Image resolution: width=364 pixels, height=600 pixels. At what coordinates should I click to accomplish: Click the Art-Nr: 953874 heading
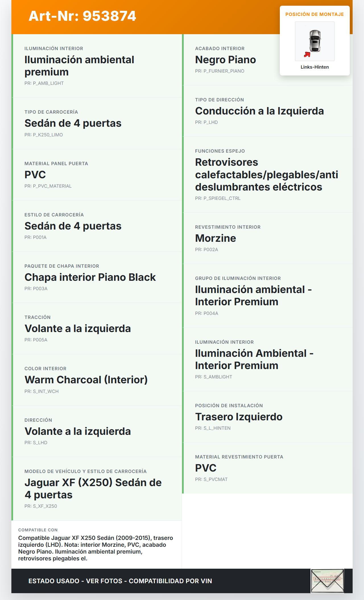coord(82,16)
